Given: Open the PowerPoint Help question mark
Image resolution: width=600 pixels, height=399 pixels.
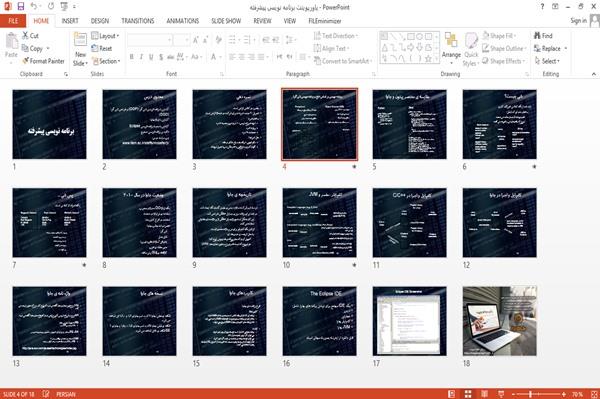Looking at the screenshot, I should click(x=542, y=7).
